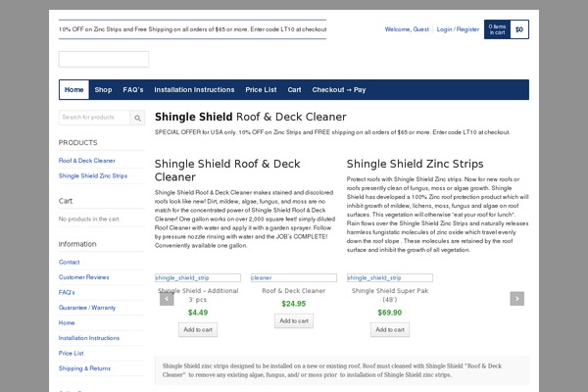
Task: Open the Shingle Shield Super Pak (48') title
Action: tap(390, 295)
